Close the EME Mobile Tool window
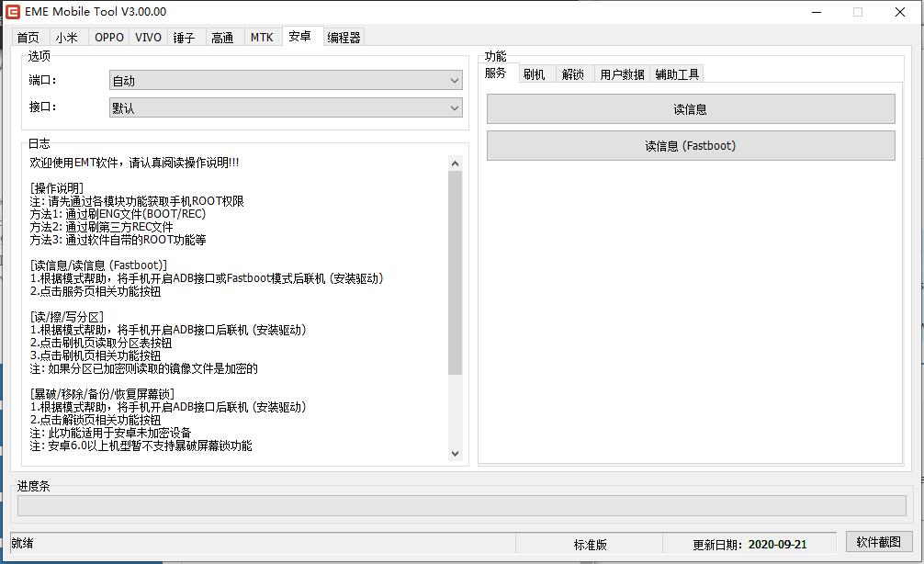Viewport: 924px width, 564px height. (900, 12)
